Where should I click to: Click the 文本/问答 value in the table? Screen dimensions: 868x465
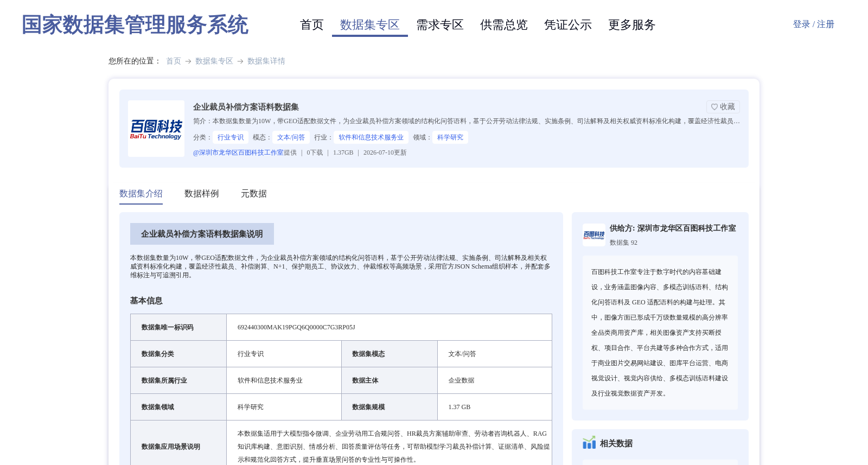[462, 354]
